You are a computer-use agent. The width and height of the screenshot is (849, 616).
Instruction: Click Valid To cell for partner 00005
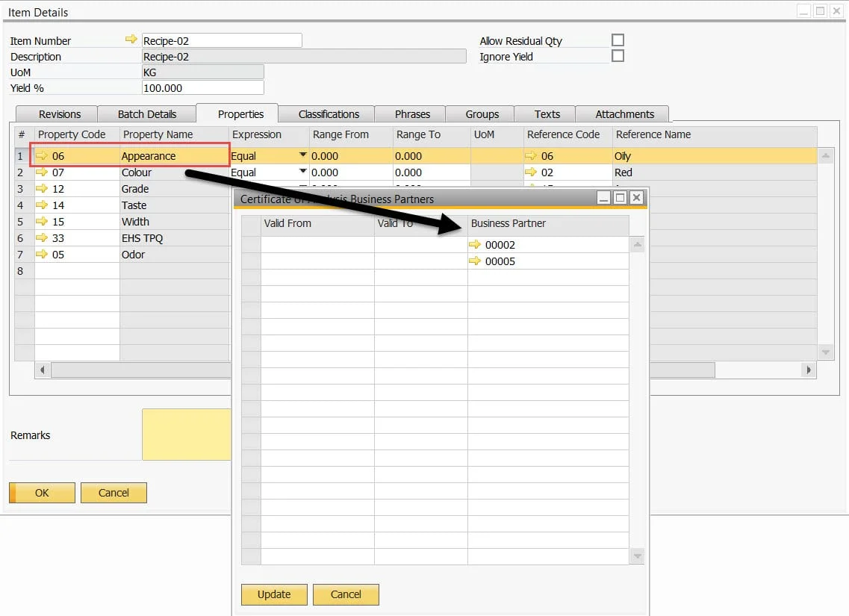(x=420, y=261)
